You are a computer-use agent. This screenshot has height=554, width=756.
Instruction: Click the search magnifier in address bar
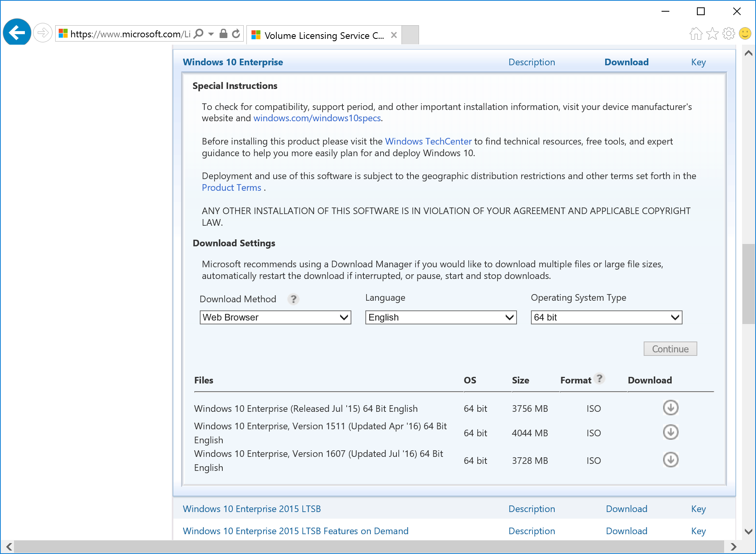click(198, 34)
